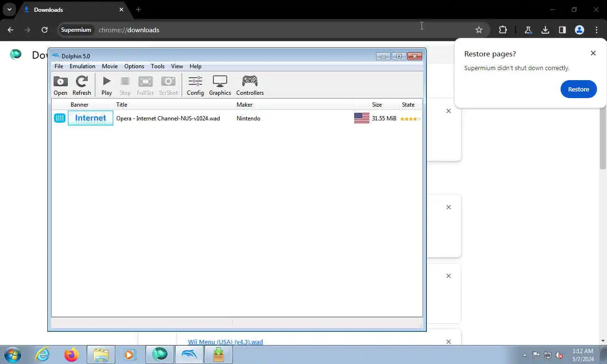607x364 pixels.
Task: Open the browser profile avatar
Action: 579,30
